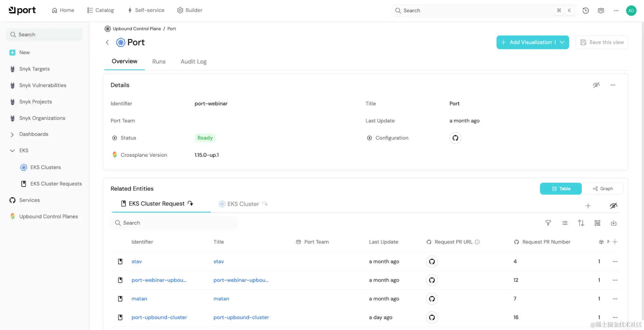Open row actions for port-webinar-upbou
This screenshot has width=644, height=330.
615,280
